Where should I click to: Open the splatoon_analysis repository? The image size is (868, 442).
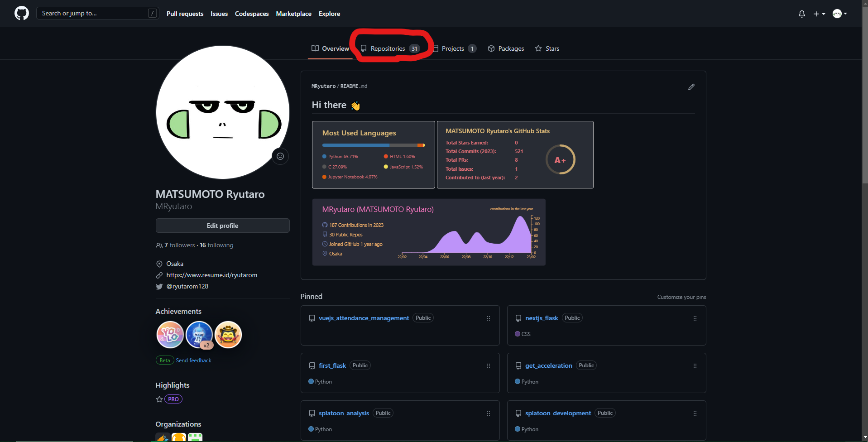(344, 413)
